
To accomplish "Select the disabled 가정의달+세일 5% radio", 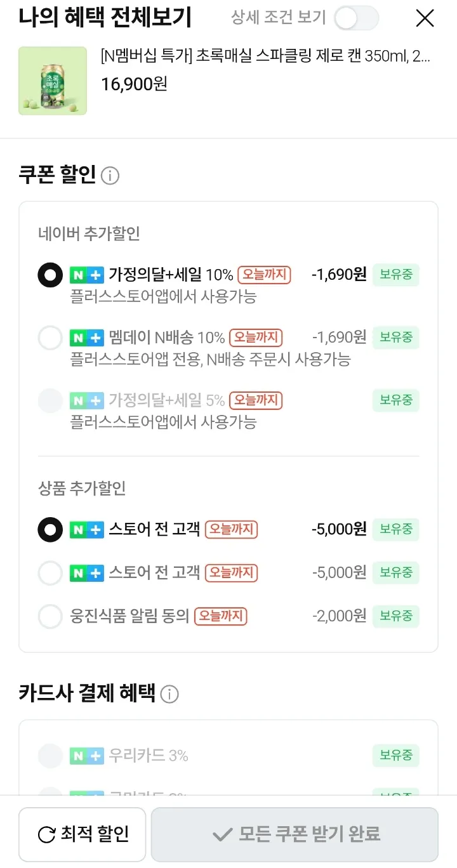I will click(51, 400).
